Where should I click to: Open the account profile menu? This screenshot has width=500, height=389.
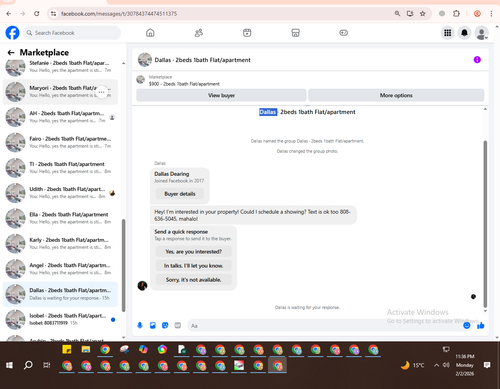pos(481,33)
